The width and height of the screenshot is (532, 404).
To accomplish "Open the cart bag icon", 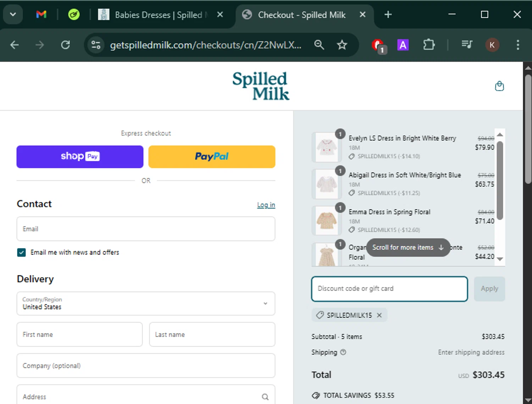I will (x=499, y=86).
